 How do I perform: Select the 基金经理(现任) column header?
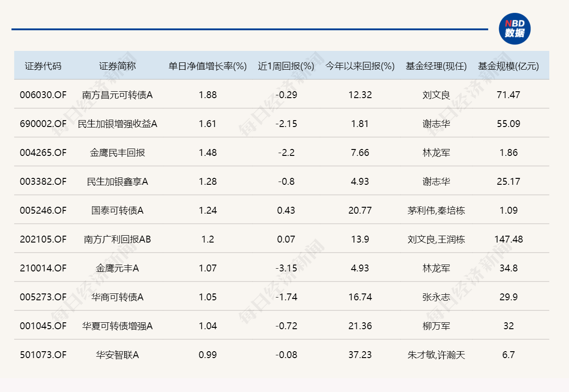point(436,66)
